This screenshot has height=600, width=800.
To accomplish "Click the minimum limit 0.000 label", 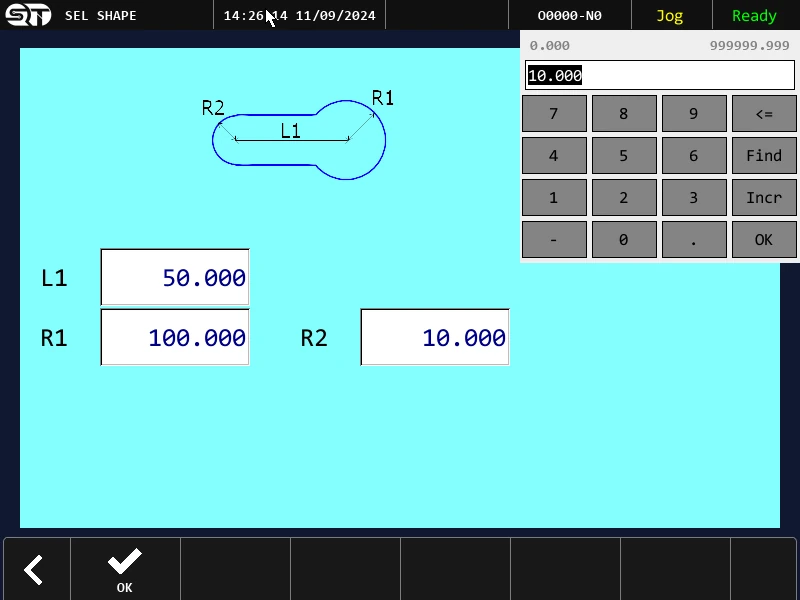I will pyautogui.click(x=549, y=45).
